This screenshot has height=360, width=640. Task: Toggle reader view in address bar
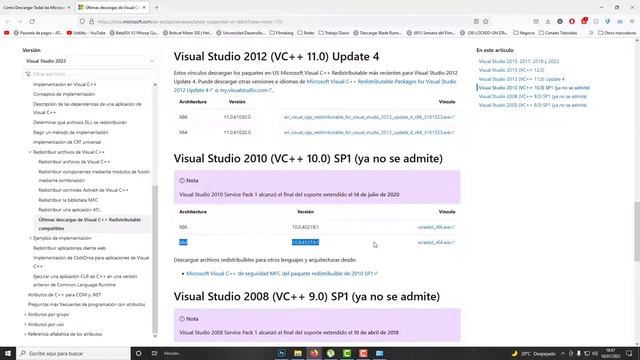point(476,21)
